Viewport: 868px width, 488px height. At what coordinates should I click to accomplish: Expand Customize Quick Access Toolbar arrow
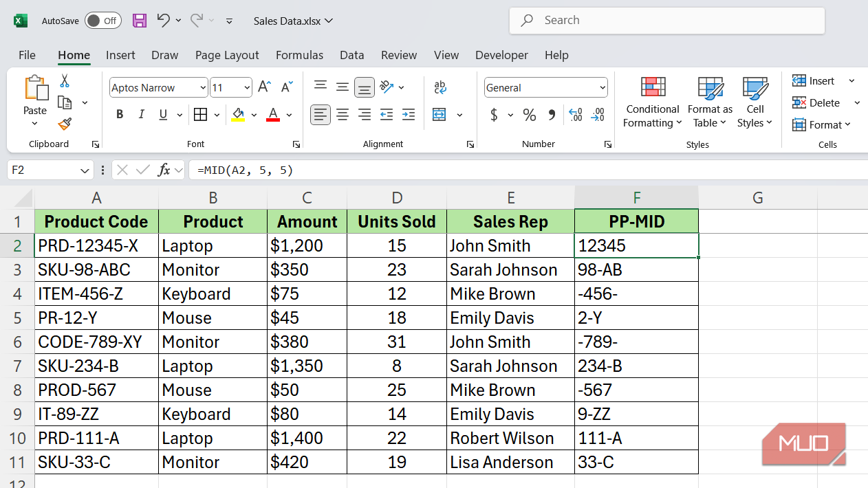(x=229, y=21)
